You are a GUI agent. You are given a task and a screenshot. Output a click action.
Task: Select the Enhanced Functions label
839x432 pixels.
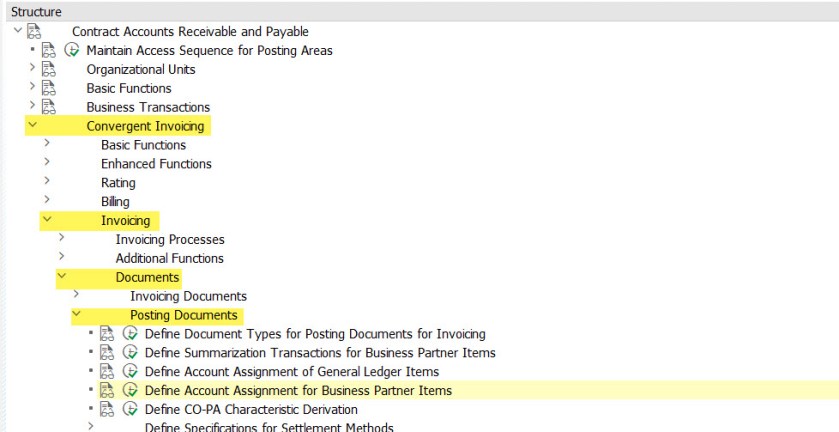coord(156,164)
